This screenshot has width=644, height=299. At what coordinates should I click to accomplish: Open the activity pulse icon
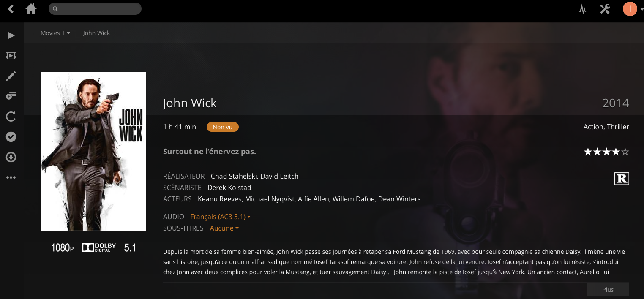(x=582, y=9)
